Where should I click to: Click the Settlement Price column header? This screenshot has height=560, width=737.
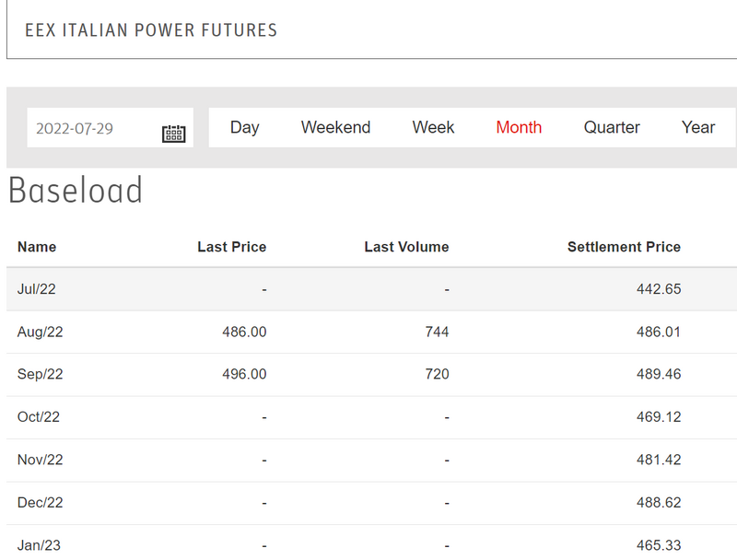[624, 247]
